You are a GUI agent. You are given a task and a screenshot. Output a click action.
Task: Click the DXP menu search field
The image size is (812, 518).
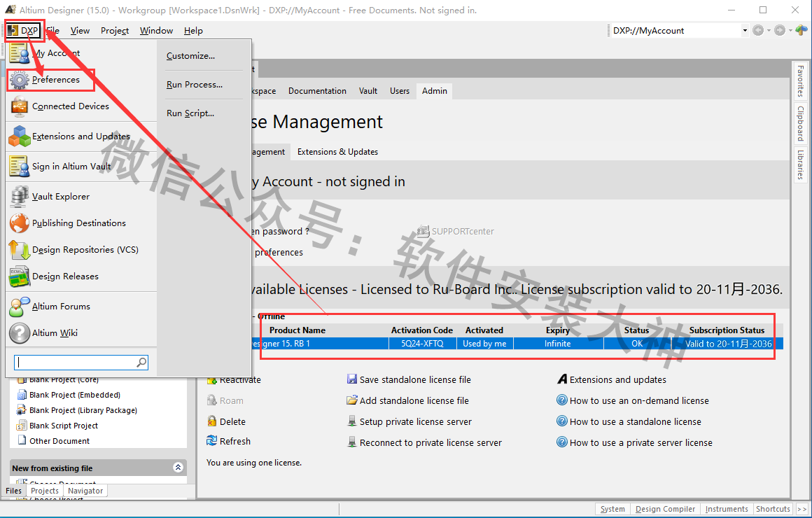pyautogui.click(x=75, y=362)
